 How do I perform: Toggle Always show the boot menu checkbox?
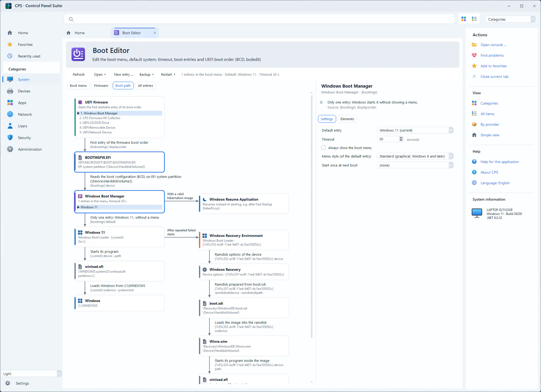(323, 148)
